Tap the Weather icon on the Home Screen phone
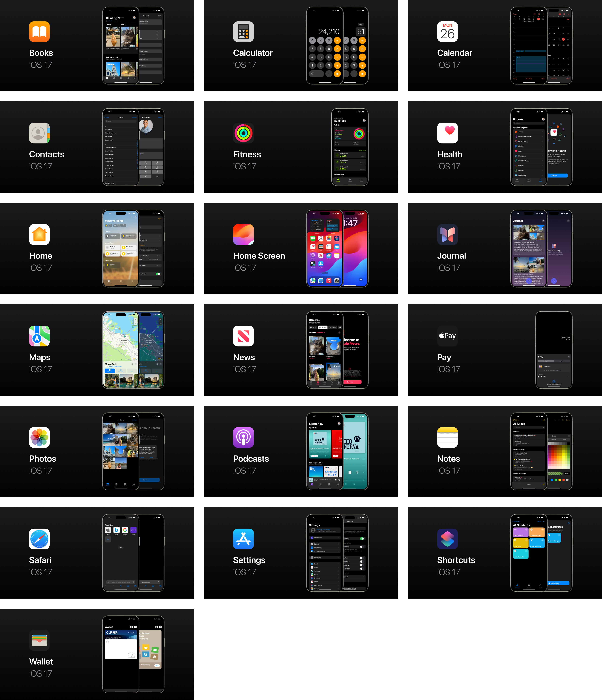Image resolution: width=602 pixels, height=700 pixels. click(x=329, y=255)
